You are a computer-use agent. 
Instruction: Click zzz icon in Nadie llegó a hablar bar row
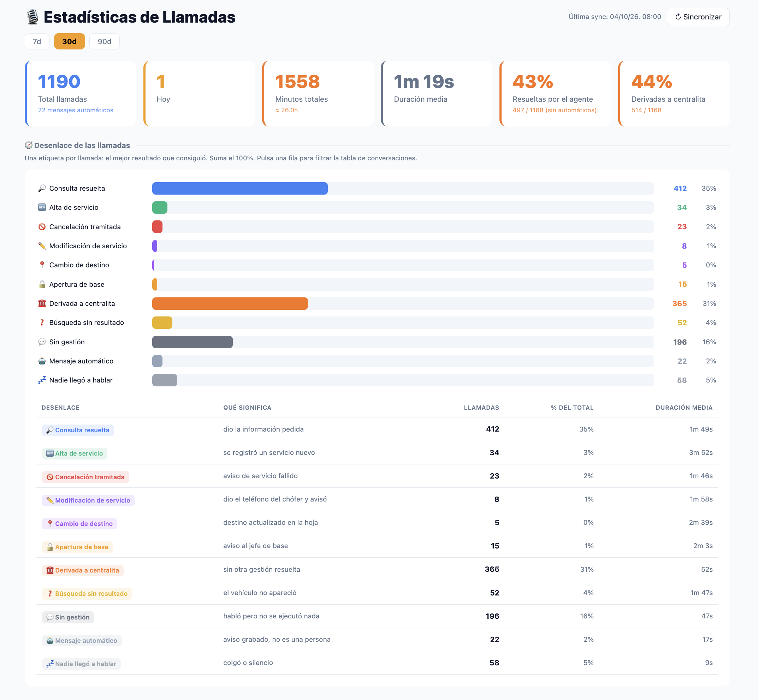coord(42,380)
